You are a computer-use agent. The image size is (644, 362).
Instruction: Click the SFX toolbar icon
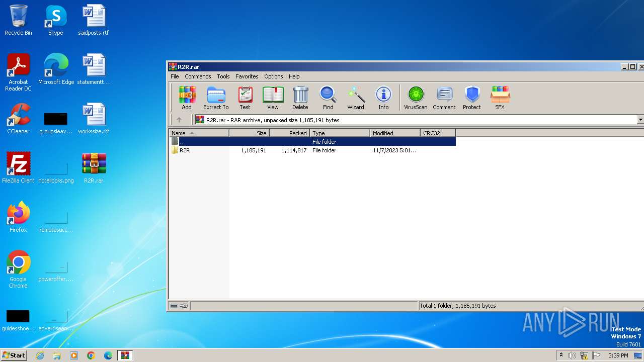500,98
